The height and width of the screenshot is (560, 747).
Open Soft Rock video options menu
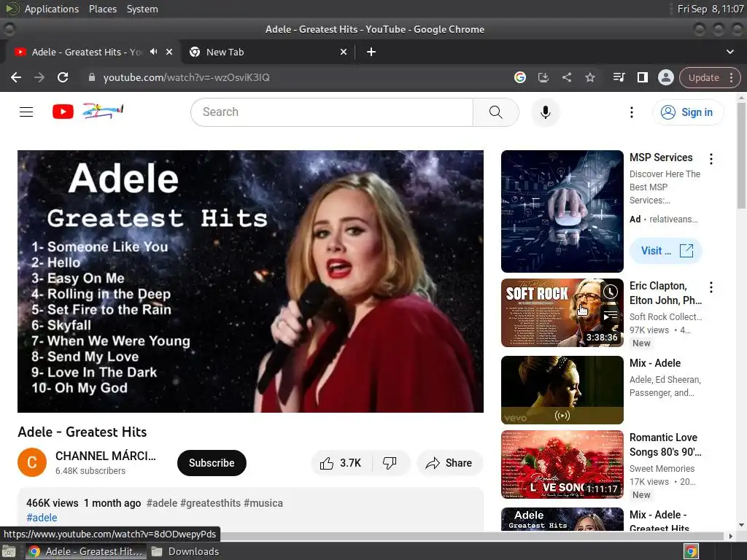(711, 287)
